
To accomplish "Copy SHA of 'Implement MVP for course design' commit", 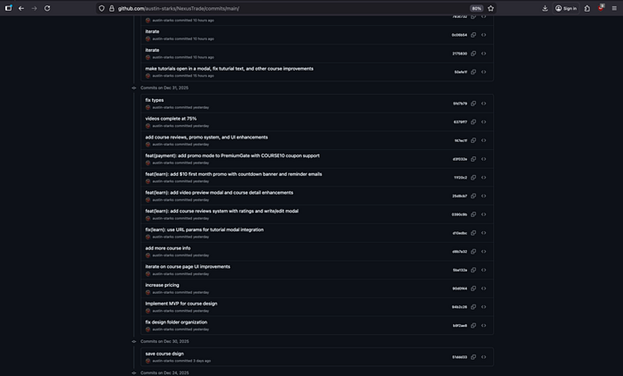I will click(x=473, y=307).
